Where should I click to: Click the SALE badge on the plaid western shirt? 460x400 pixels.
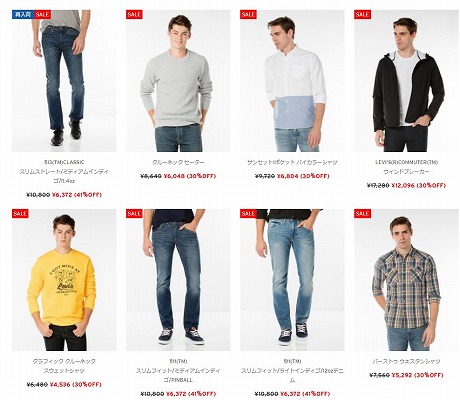coord(362,213)
